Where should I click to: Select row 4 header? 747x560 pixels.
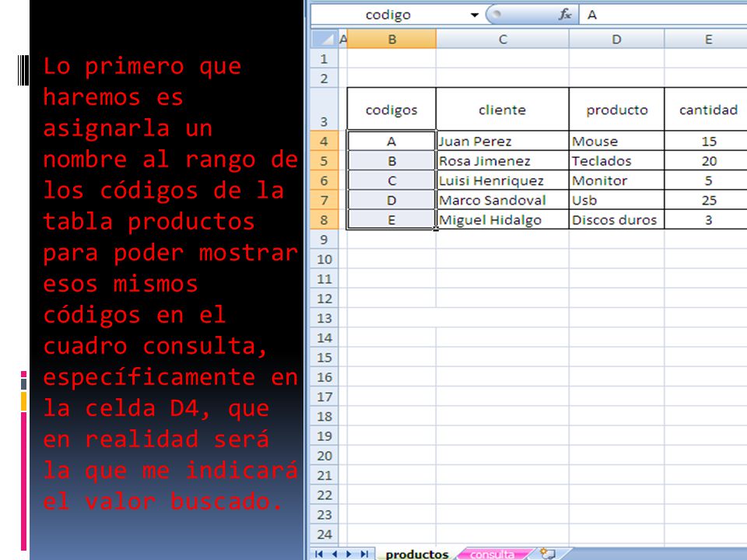[x=324, y=141]
